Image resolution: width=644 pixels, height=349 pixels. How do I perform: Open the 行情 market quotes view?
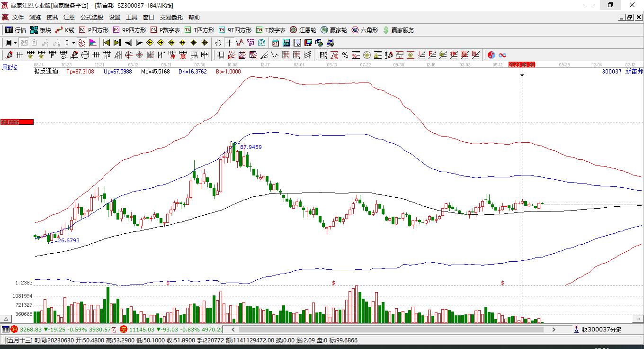(16, 30)
